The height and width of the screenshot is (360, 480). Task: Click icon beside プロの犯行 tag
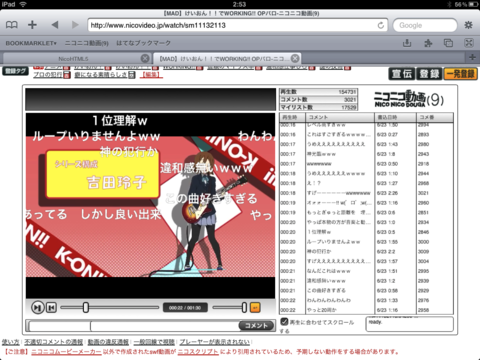(x=66, y=75)
